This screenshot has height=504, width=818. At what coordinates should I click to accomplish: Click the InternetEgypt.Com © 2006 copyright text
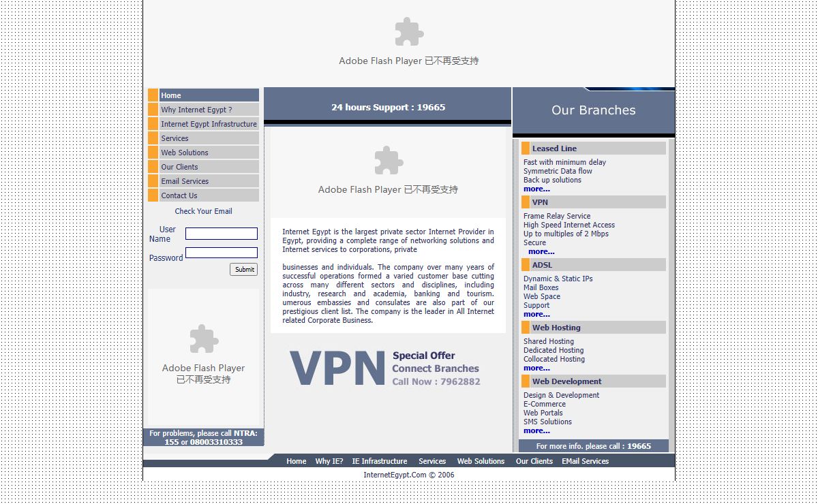click(409, 475)
